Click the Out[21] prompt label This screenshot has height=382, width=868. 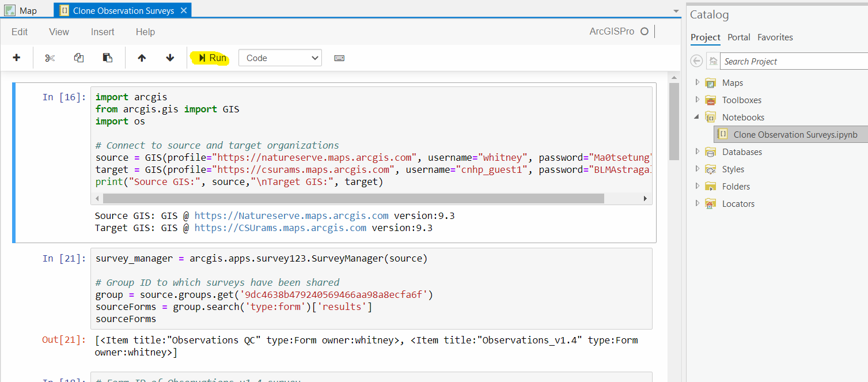coord(64,340)
